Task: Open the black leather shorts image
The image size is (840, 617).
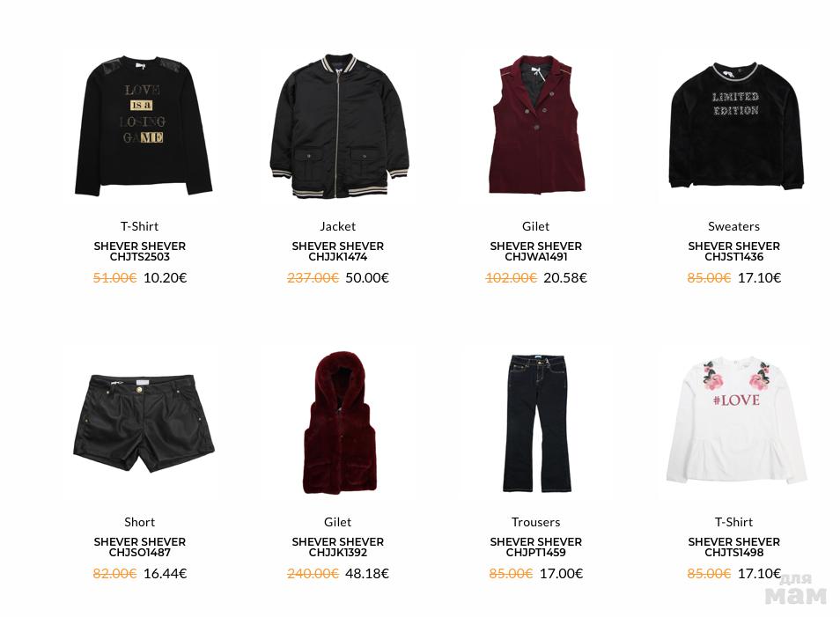Action: [143, 423]
